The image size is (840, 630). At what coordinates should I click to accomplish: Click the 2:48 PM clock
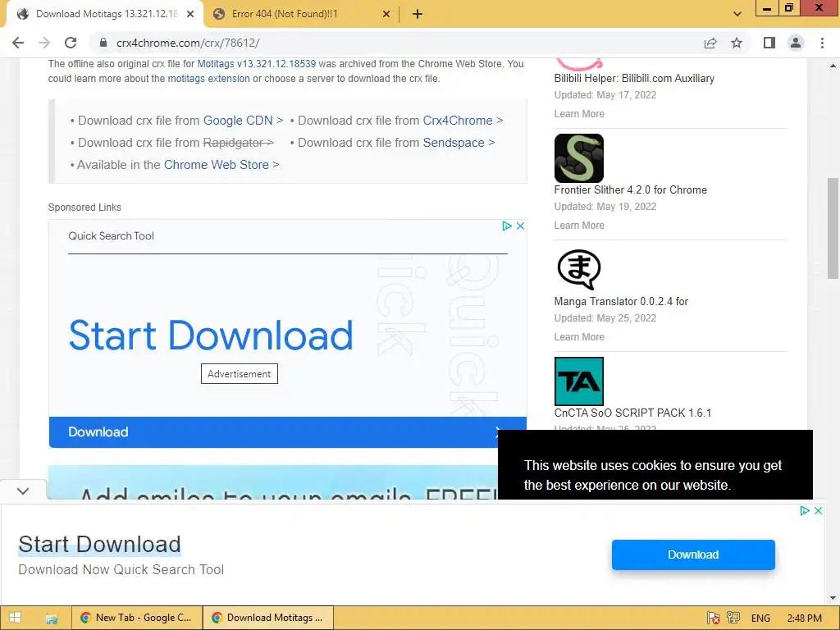pyautogui.click(x=805, y=619)
